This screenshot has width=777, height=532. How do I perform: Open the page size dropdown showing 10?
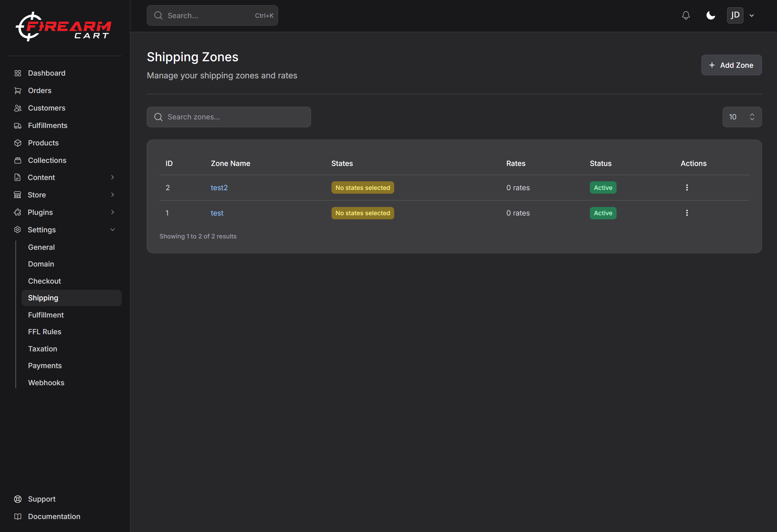(742, 117)
